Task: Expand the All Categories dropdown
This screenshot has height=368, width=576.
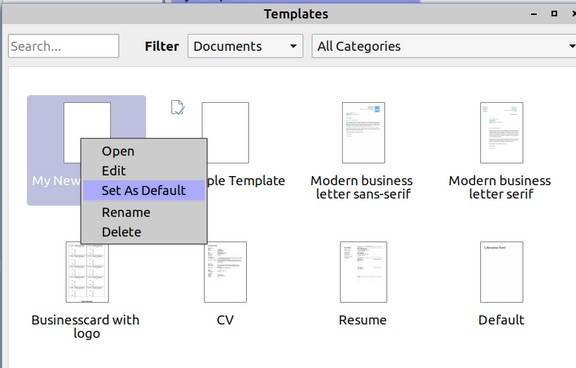Action: click(444, 46)
